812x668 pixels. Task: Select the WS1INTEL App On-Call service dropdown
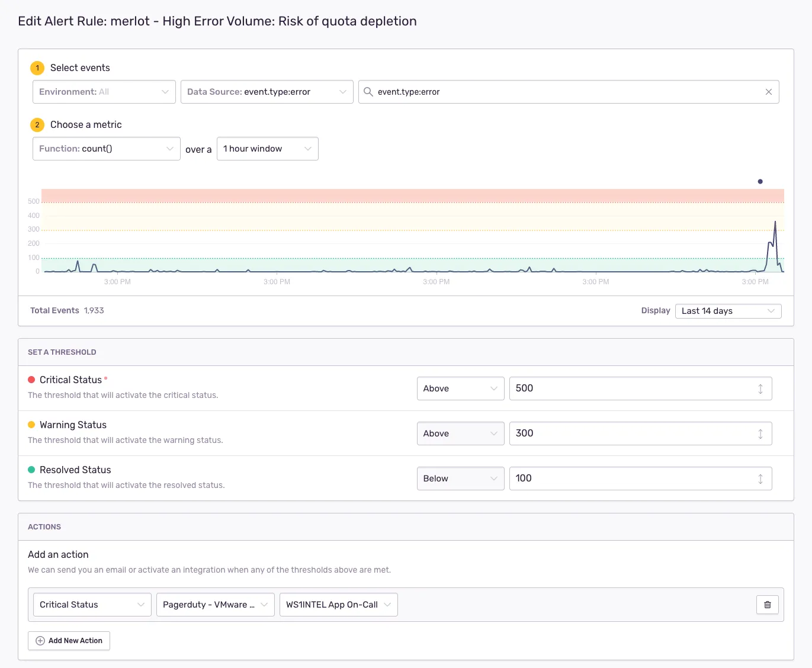coord(338,605)
